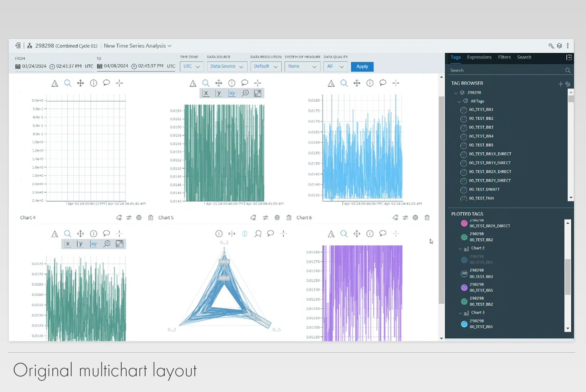This screenshot has height=392, width=586.
Task: Collapse Chart 3 group in Plotted Tags
Action: point(460,313)
